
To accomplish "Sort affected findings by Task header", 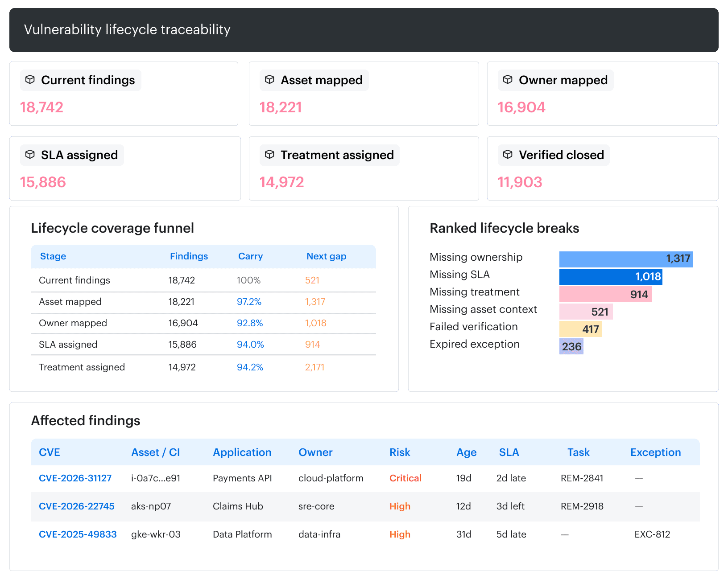I will 579,452.
